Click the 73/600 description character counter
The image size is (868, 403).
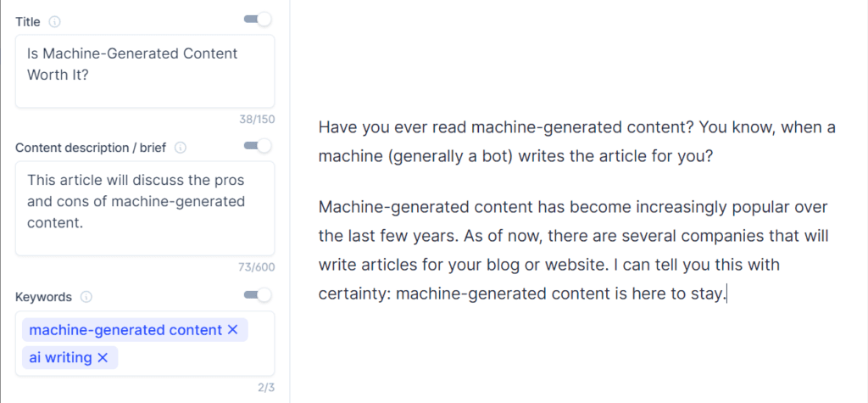256,267
